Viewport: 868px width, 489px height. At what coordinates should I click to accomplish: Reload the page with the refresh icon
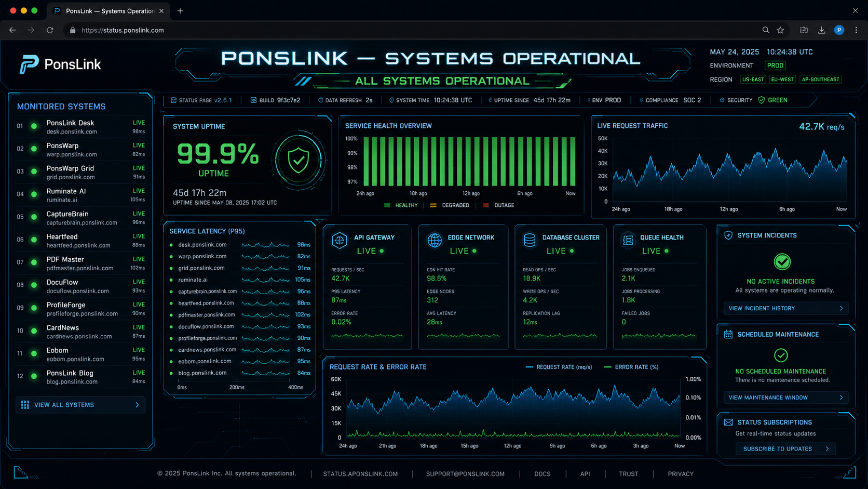point(50,30)
